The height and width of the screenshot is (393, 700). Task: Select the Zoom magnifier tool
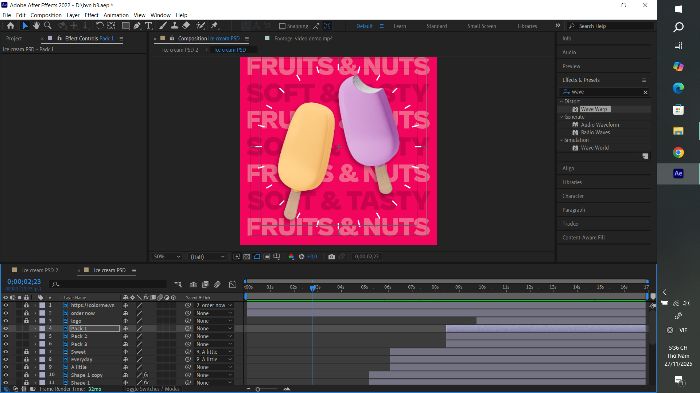coord(48,26)
